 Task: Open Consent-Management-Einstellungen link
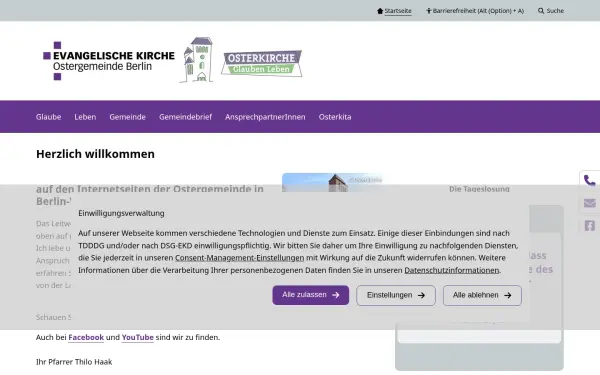pyautogui.click(x=240, y=258)
